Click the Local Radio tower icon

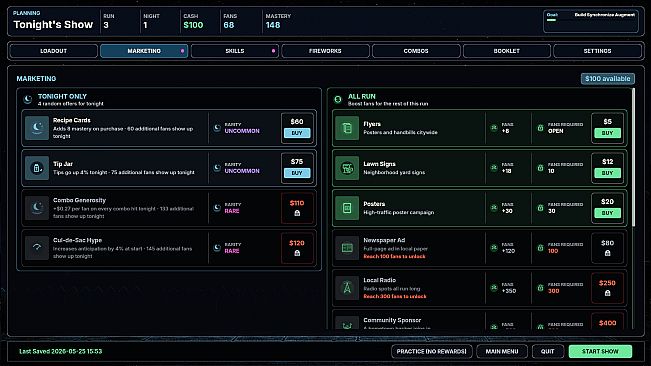pos(347,288)
